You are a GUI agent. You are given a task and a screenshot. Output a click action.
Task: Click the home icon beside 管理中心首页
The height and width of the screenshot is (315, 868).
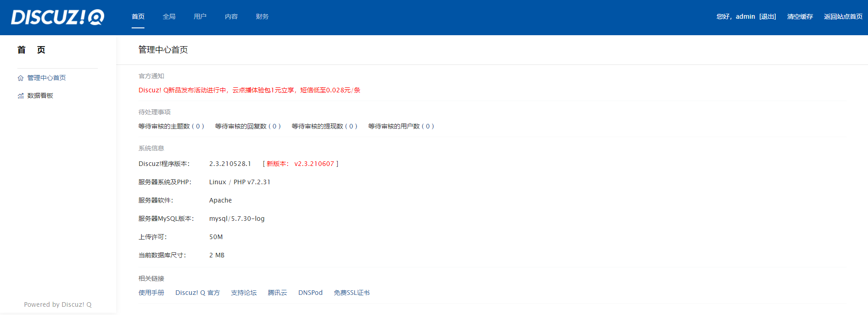21,78
